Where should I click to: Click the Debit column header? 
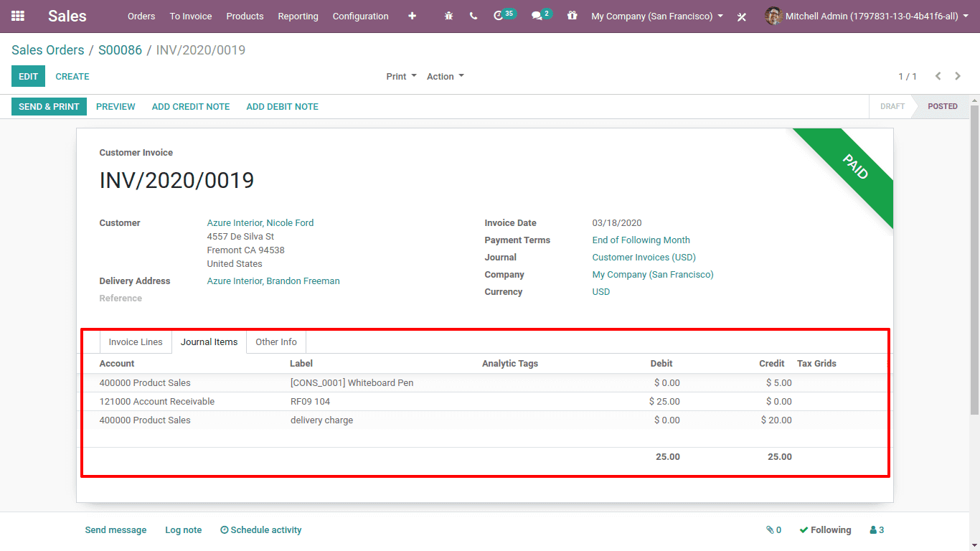(661, 364)
